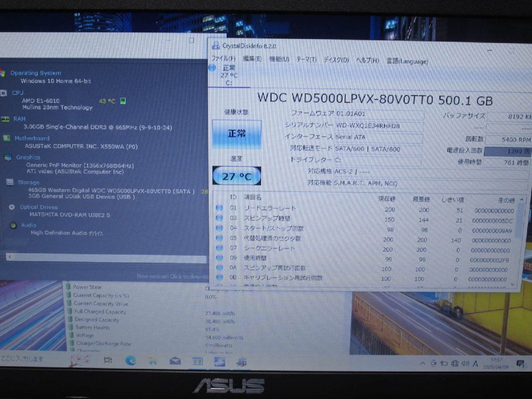This screenshot has width=532, height=399.
Task: Click the CrystalDiskInfo title bar icon
Action: click(216, 45)
